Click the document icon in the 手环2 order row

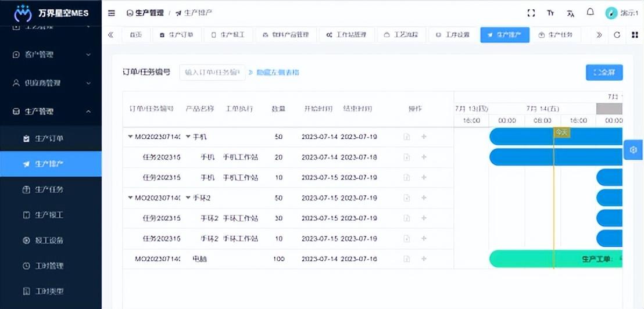tap(407, 198)
